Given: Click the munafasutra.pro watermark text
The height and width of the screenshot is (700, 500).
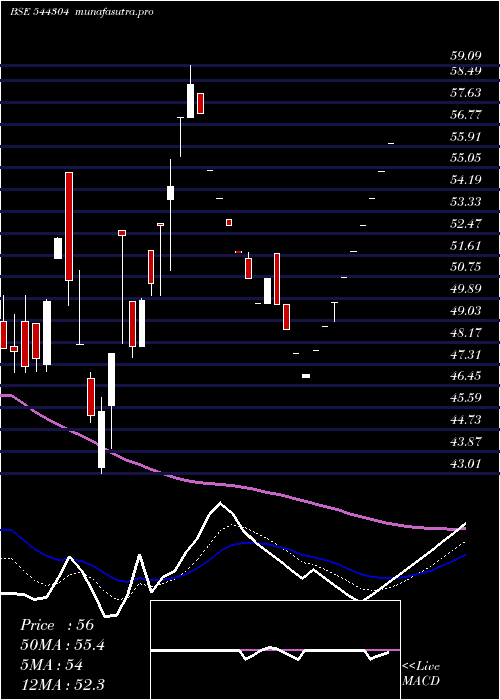Looking at the screenshot, I should 115,12.
